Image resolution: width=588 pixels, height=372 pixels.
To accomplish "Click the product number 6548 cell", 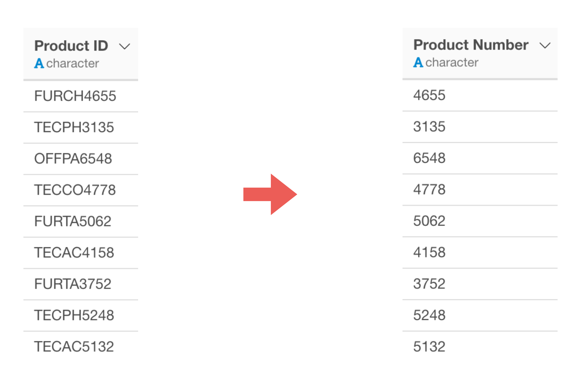I will click(x=480, y=158).
